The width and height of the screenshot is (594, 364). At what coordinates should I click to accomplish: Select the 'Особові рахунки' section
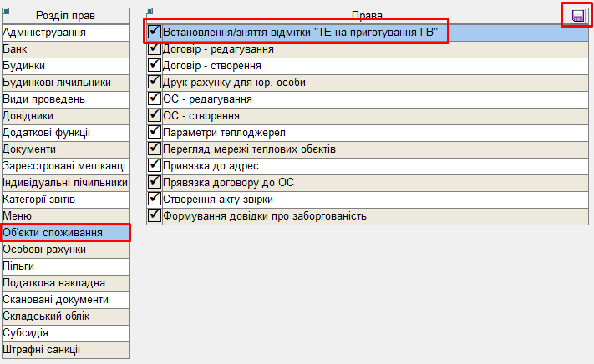[65, 250]
